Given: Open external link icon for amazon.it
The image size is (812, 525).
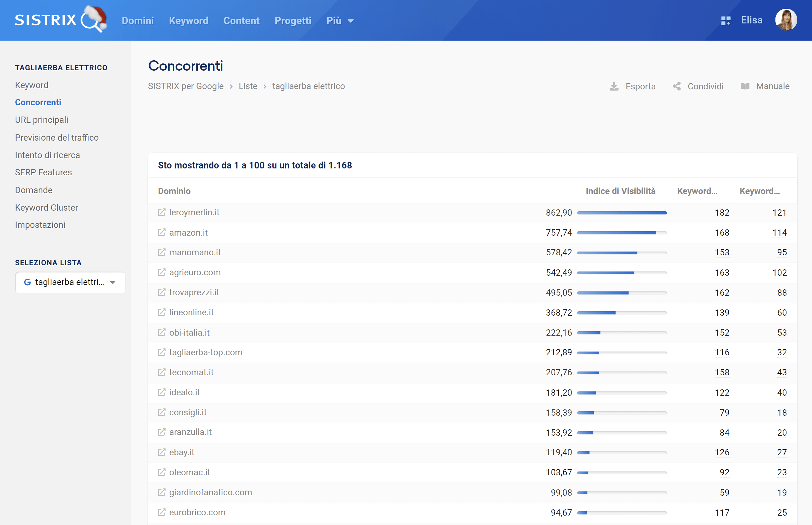Looking at the screenshot, I should (161, 232).
